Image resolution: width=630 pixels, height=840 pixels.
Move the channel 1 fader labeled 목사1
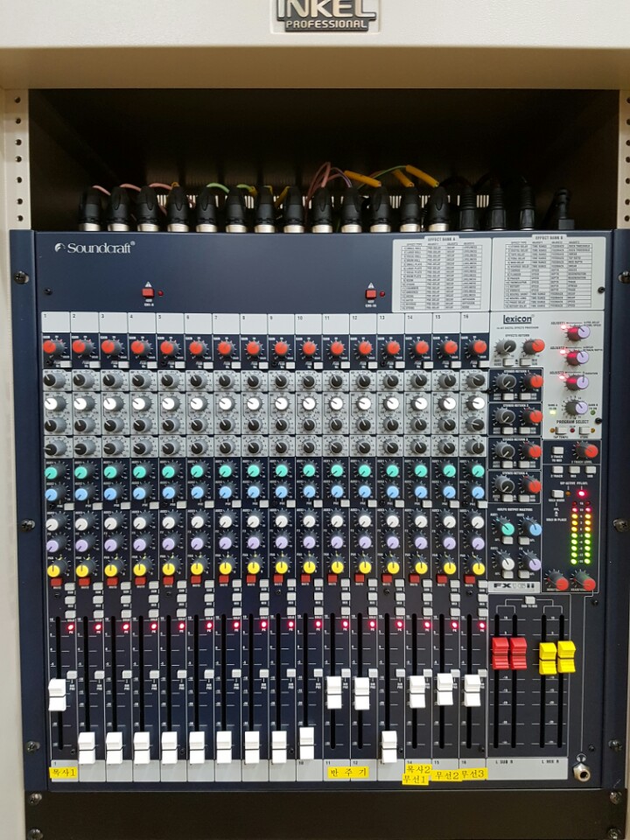tap(58, 695)
